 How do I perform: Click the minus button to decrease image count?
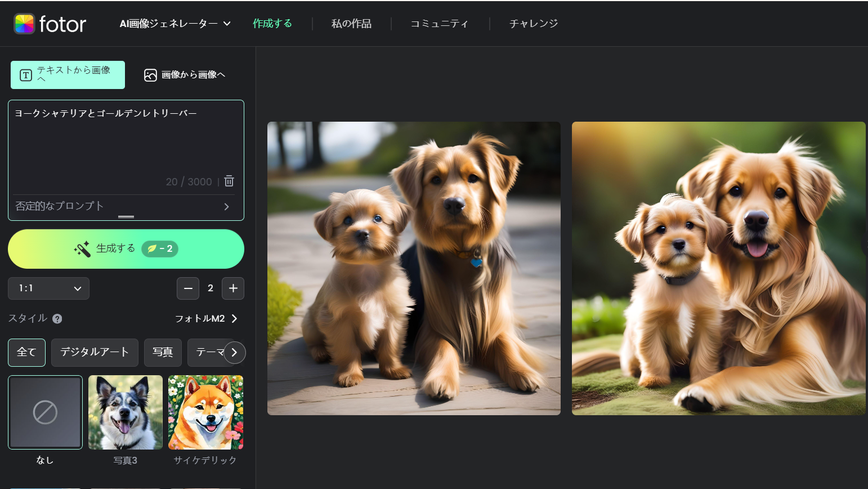pos(188,288)
